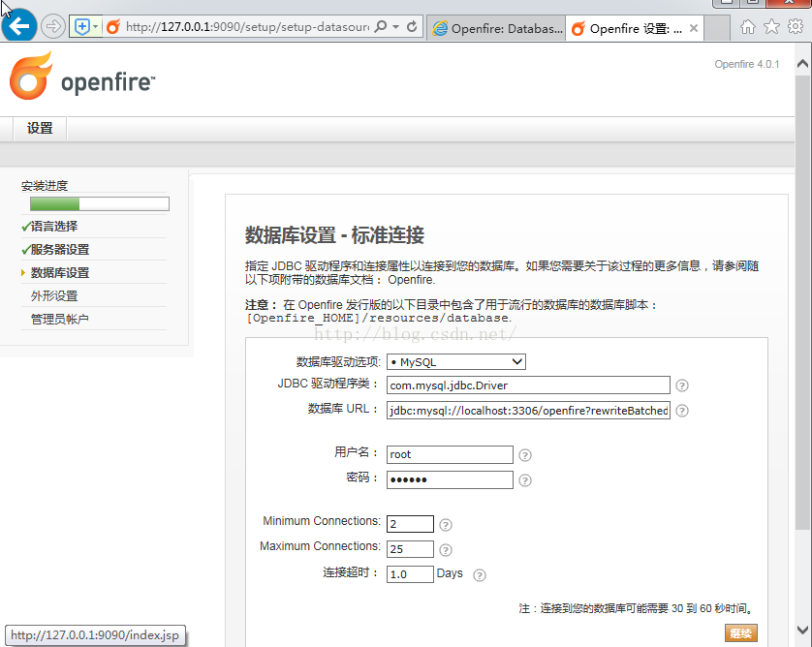
Task: Click help icon beside Minimum Connections
Action: point(446,525)
